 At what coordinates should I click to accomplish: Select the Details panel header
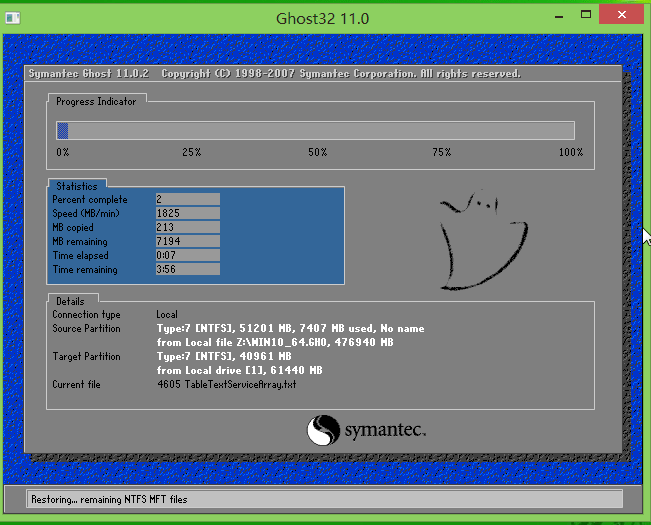70,301
